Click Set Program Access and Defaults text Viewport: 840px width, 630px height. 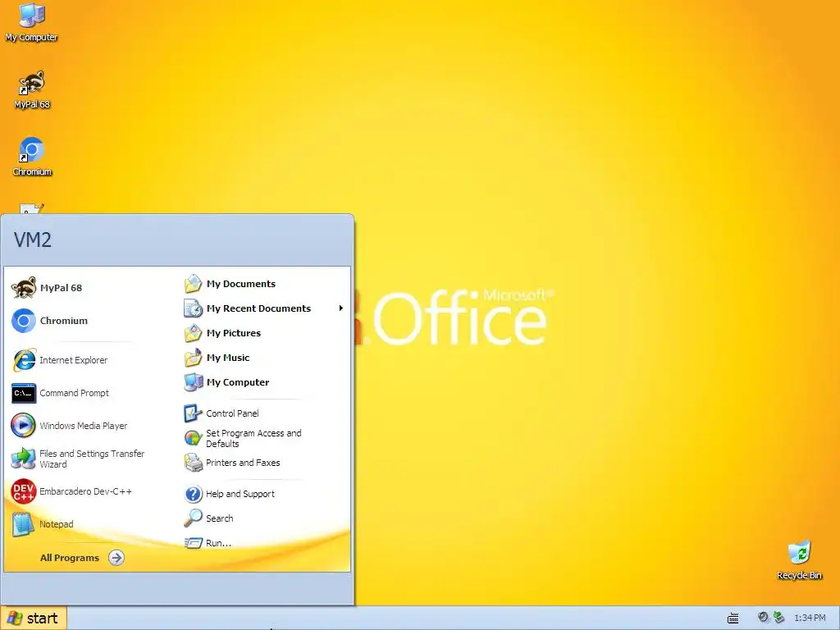click(x=254, y=438)
